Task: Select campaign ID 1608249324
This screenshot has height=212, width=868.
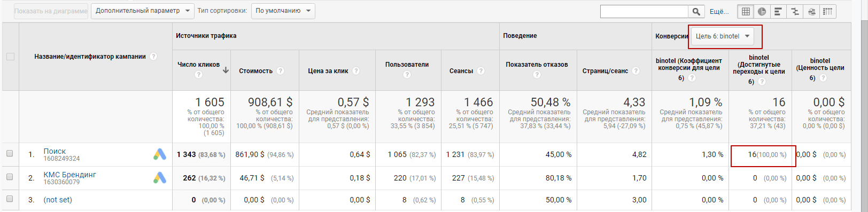Action: (61, 159)
